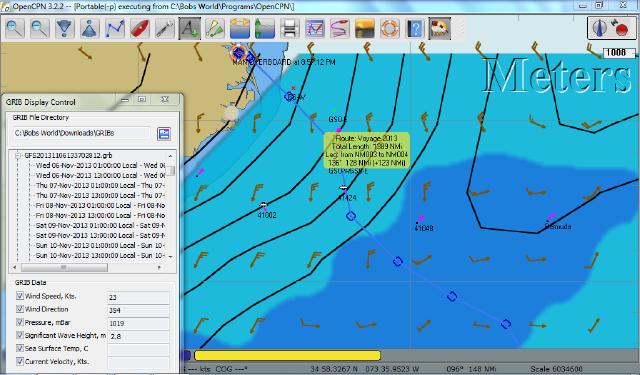Click the zoom out magnifier icon
Viewport: 640px width, 375px height.
pos(40,28)
